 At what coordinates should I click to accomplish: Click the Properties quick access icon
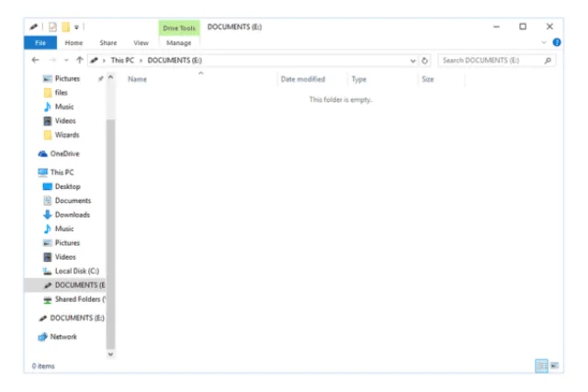pyautogui.click(x=52, y=27)
